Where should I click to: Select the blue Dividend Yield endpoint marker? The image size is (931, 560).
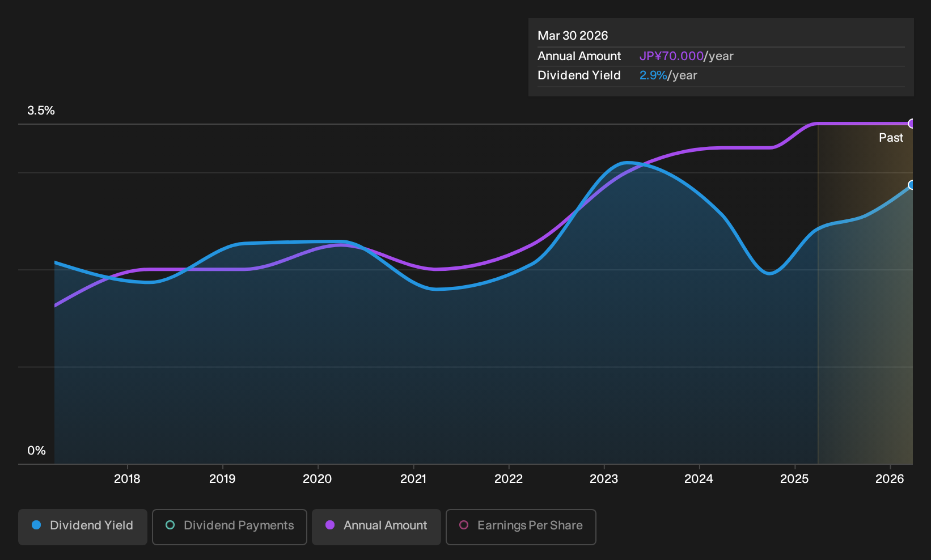912,185
